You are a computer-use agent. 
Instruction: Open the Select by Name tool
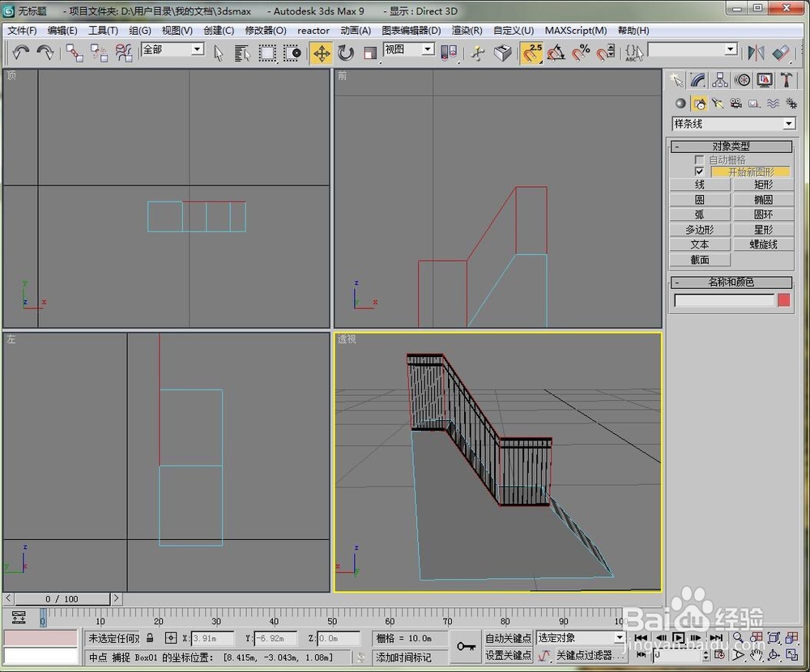[x=242, y=53]
